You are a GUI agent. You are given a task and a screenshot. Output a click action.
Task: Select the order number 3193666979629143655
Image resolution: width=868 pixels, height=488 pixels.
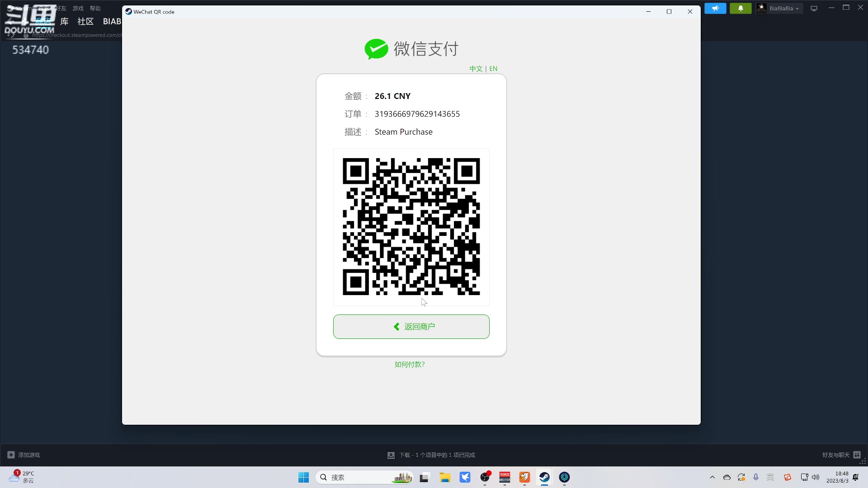coord(417,114)
